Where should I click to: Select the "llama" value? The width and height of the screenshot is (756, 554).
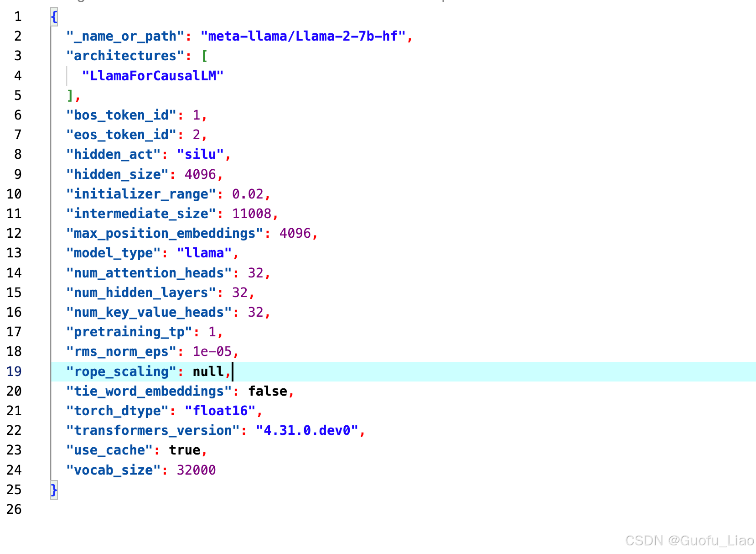pyautogui.click(x=204, y=253)
